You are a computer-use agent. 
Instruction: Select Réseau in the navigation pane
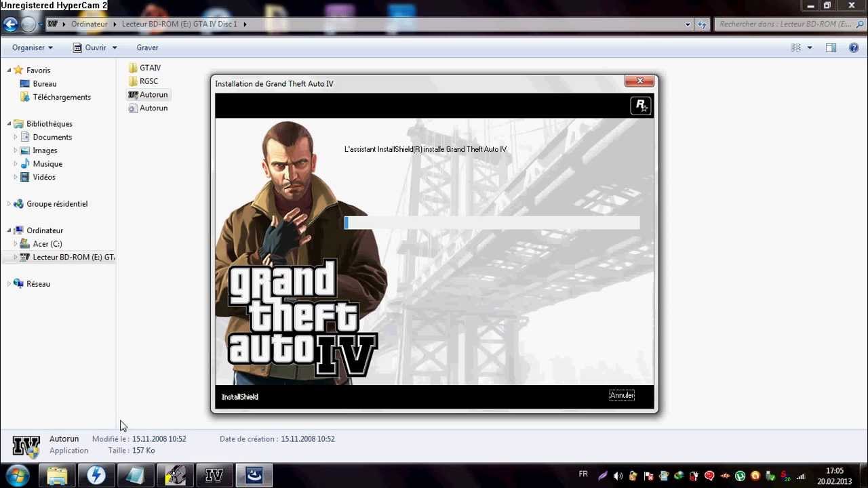(x=38, y=284)
